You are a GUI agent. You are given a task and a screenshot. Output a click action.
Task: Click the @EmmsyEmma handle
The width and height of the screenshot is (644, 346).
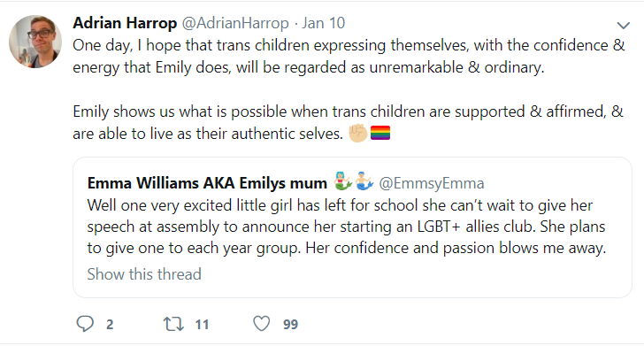(432, 183)
